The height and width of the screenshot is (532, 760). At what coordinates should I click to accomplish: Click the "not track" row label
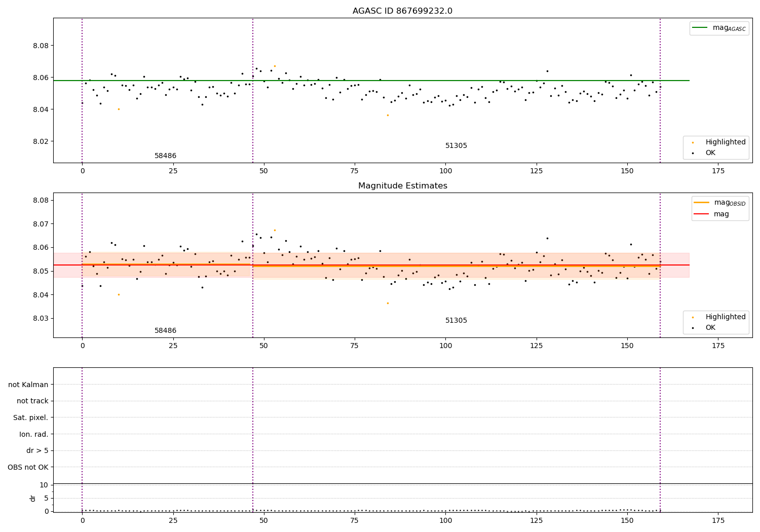(32, 401)
